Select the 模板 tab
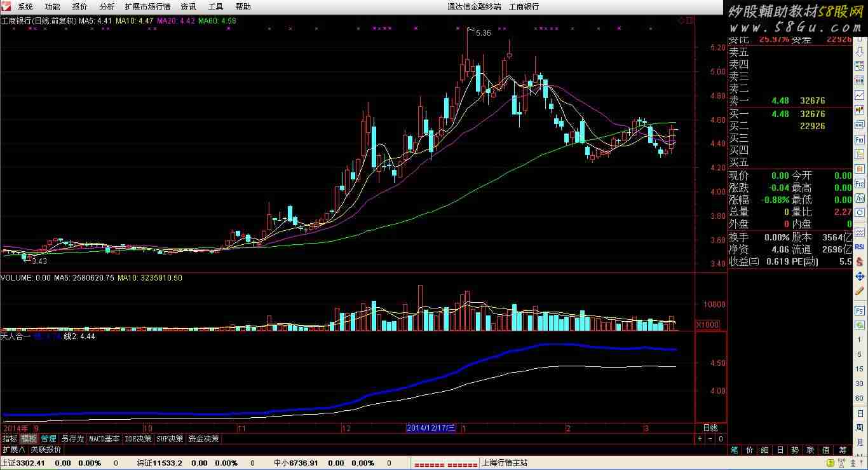This screenshot has height=470, width=868. coord(29,439)
